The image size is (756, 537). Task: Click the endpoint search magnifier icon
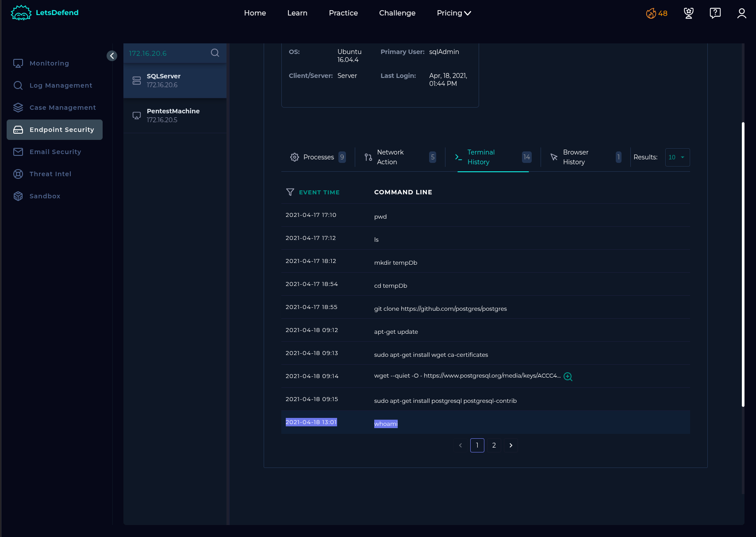(215, 53)
